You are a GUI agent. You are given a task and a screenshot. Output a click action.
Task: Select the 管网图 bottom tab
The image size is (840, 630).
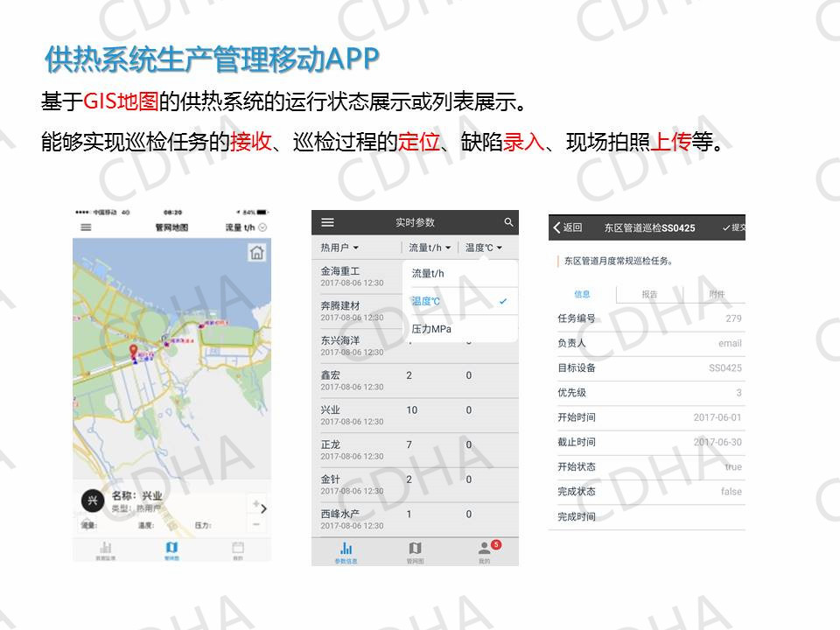[x=415, y=552]
